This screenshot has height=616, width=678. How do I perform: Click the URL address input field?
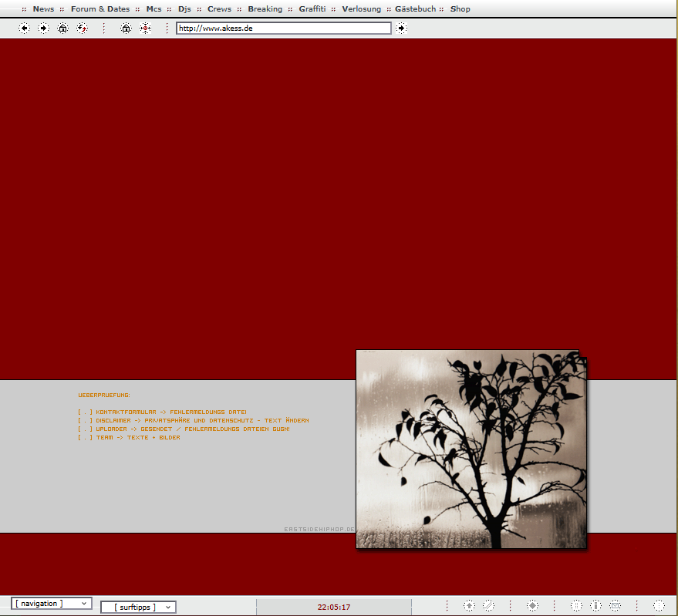click(x=283, y=29)
